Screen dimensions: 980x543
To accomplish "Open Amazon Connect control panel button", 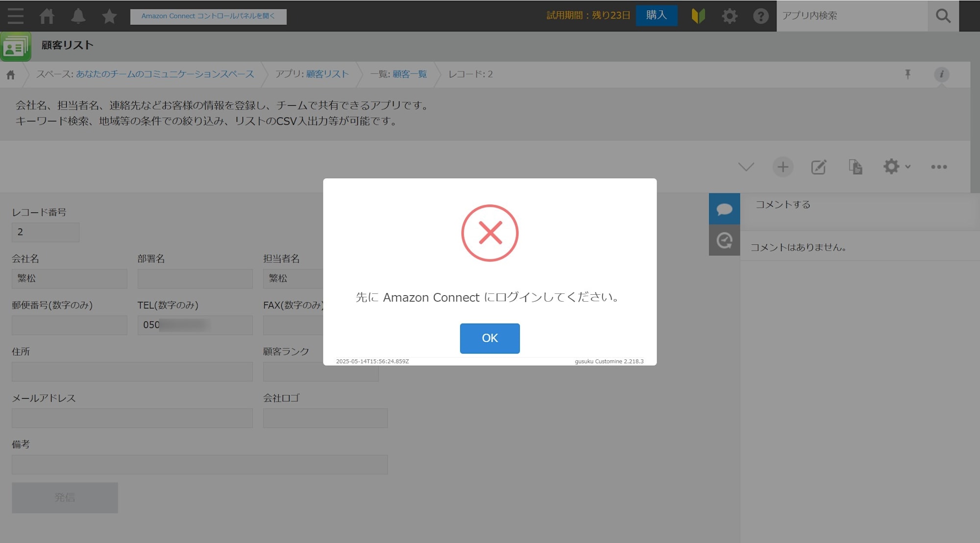I will 208,16.
